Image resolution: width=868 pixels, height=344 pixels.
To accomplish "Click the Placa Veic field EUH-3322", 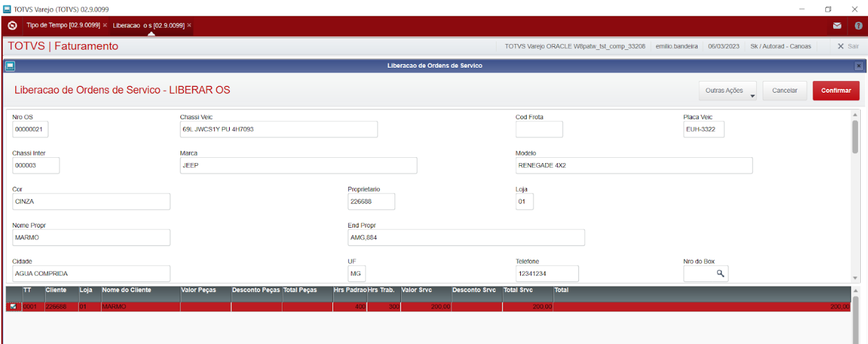I will point(703,130).
